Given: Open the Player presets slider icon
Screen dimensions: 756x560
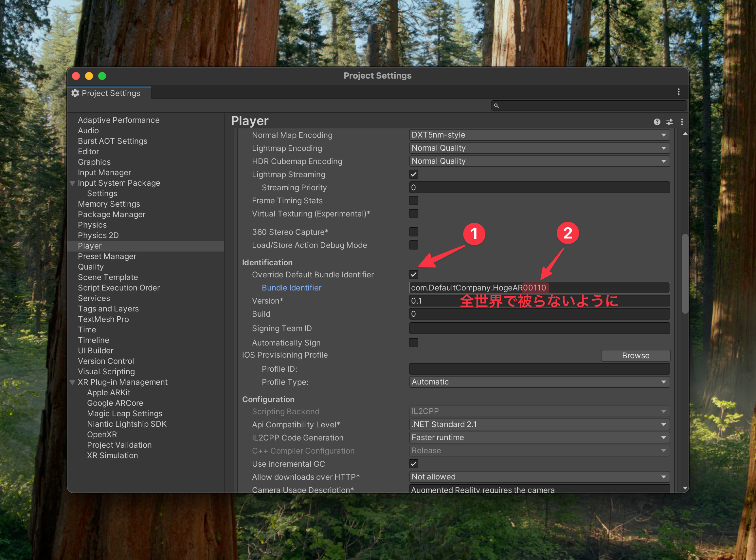Looking at the screenshot, I should click(670, 122).
